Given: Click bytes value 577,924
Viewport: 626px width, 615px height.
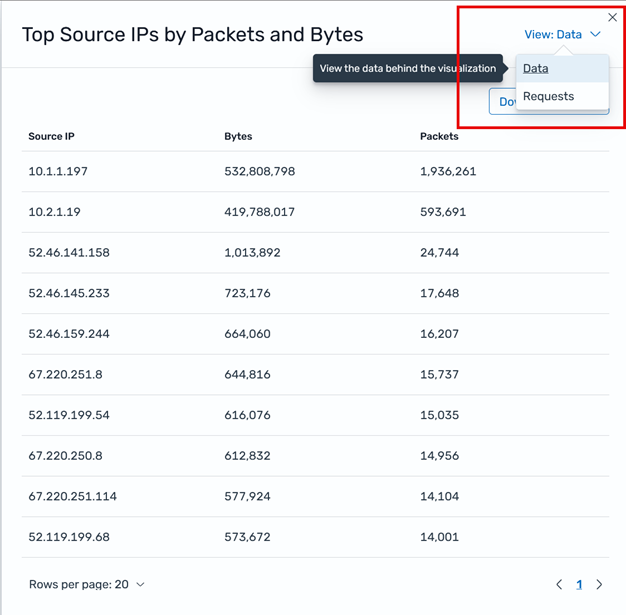Looking at the screenshot, I should [247, 496].
